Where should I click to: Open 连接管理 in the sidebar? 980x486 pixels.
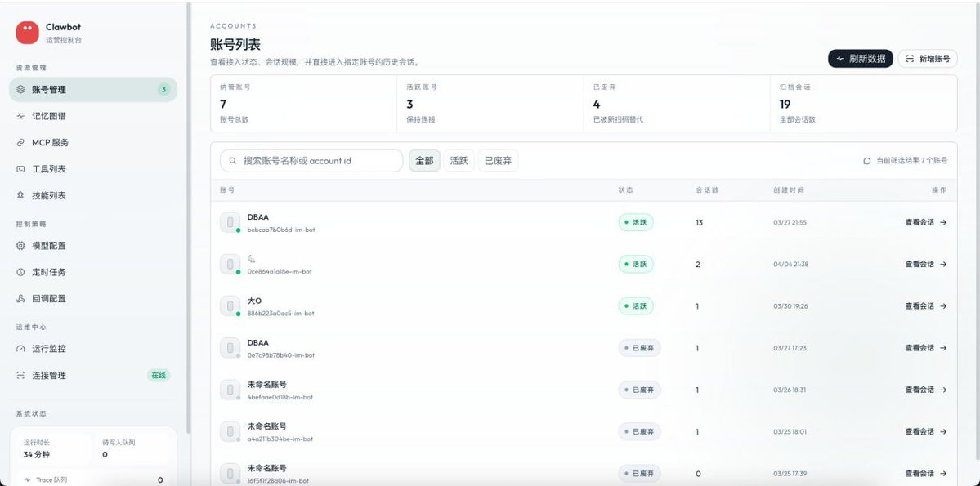93,376
